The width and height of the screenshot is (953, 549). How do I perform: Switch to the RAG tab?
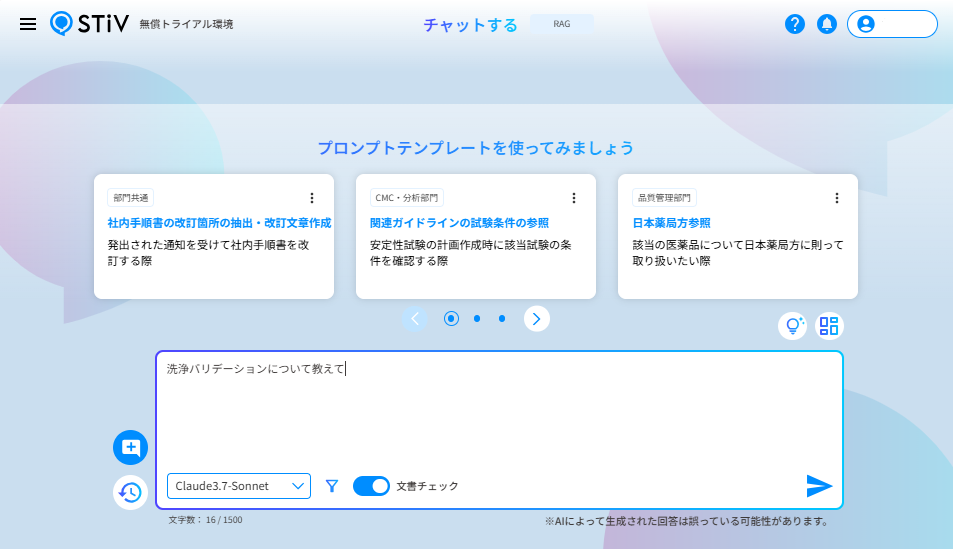tap(562, 24)
